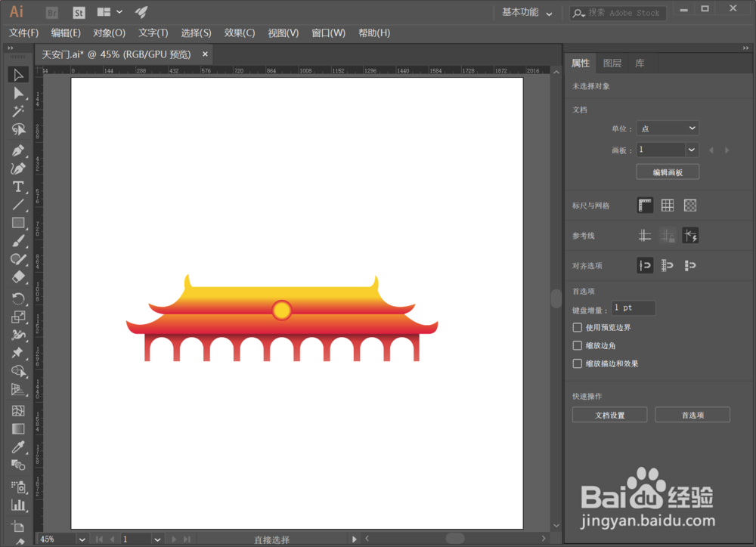Screen dimensions: 756x547
Task: Click the 文档设置 button
Action: pyautogui.click(x=609, y=414)
